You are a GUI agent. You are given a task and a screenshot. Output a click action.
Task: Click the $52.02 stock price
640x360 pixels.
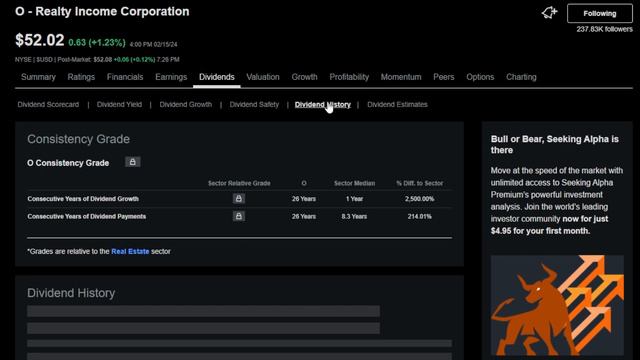point(40,40)
